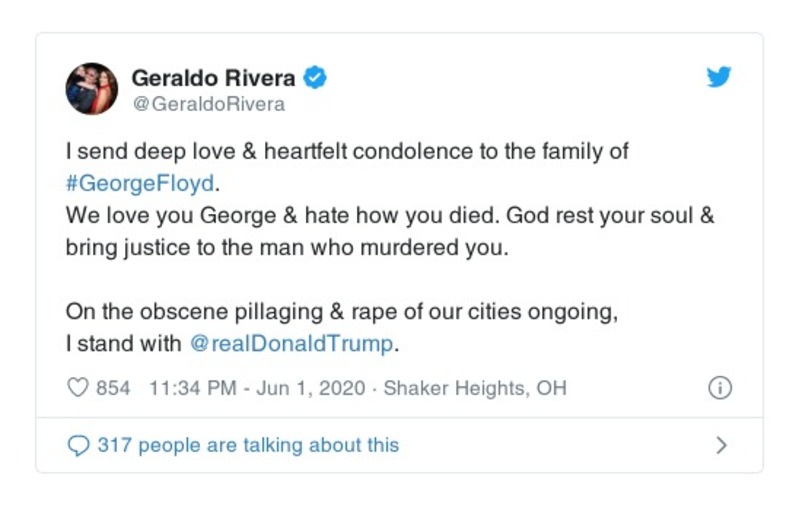This screenshot has width=799, height=513.
Task: Open Geraldo Rivera's profile picture
Action: [92, 89]
